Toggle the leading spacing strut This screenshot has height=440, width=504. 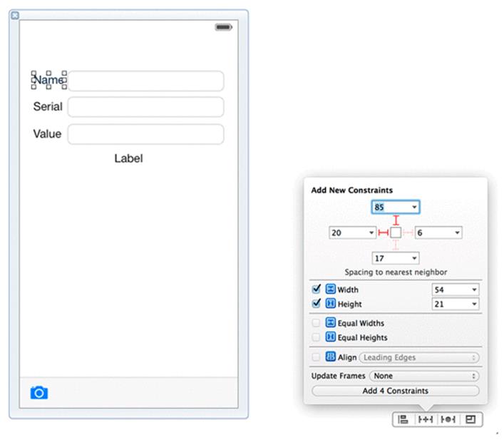pos(383,232)
